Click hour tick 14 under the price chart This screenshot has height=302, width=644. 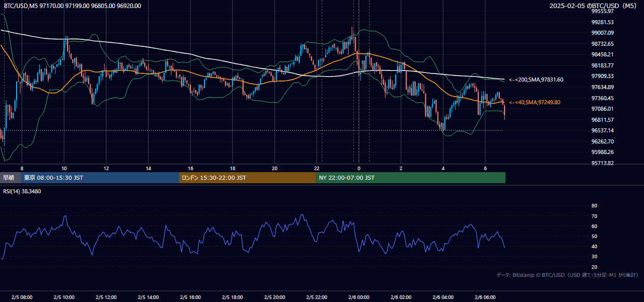pos(148,168)
